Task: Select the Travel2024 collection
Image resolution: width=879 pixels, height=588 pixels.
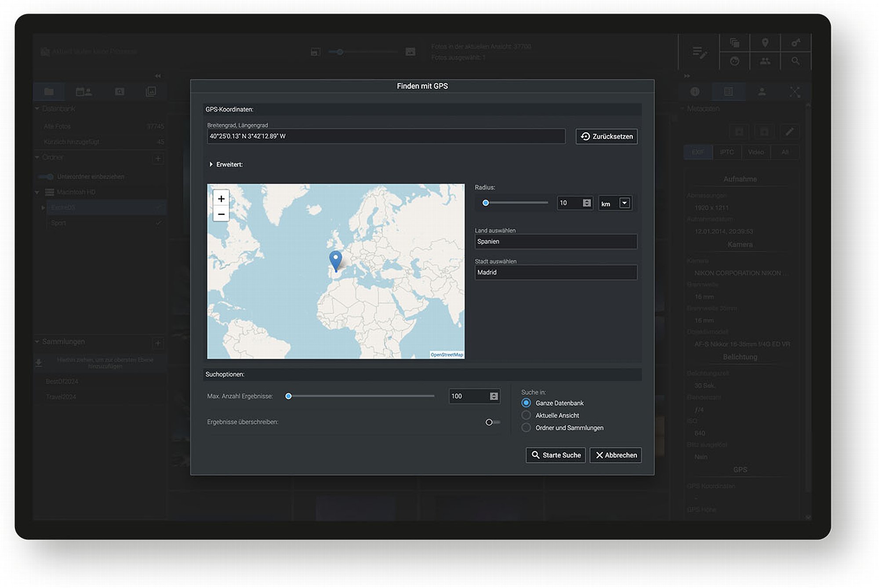Action: (x=61, y=396)
